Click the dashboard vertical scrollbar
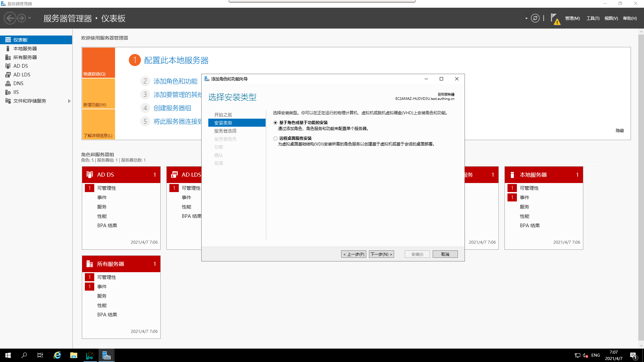This screenshot has height=362, width=644. pos(641,188)
